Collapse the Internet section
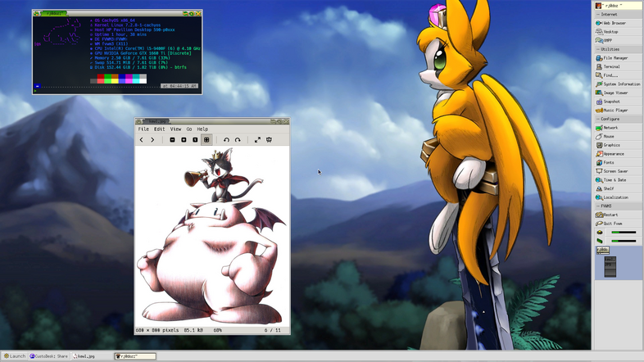This screenshot has height=362, width=644. tap(618, 15)
